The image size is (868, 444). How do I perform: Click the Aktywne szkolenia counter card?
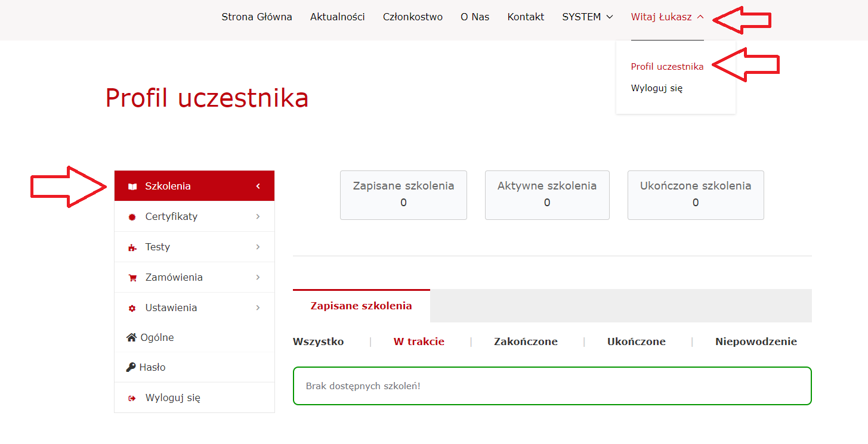(x=546, y=195)
